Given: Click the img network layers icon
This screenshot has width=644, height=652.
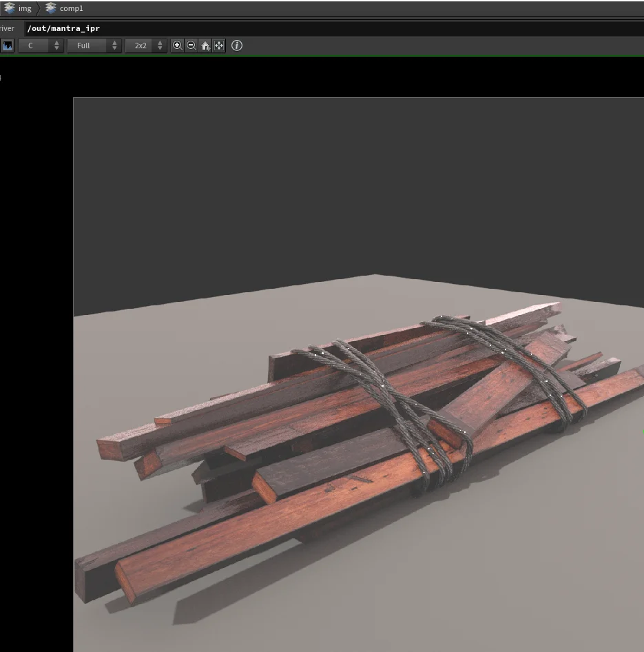Looking at the screenshot, I should tap(10, 8).
